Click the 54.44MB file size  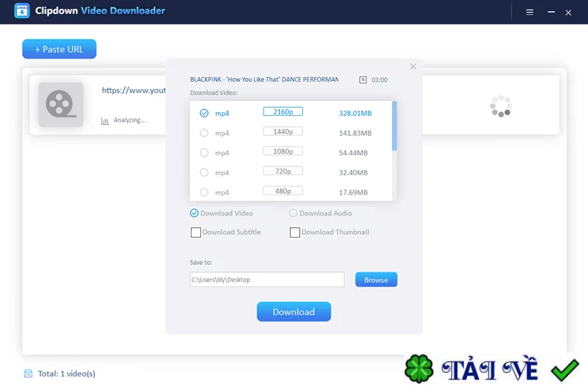tap(353, 153)
